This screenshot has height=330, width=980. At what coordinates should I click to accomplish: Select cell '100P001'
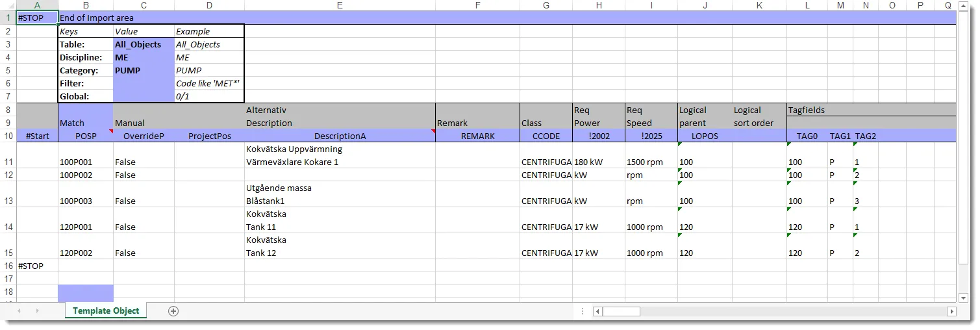(x=86, y=155)
